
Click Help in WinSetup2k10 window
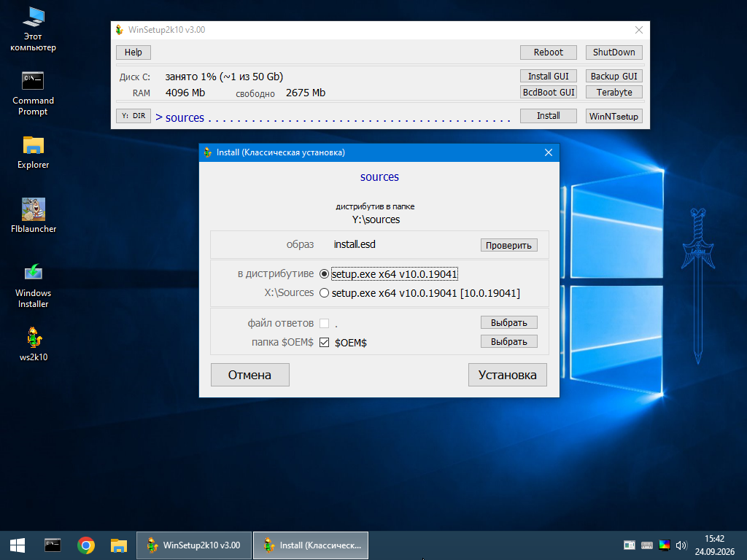pyautogui.click(x=133, y=52)
